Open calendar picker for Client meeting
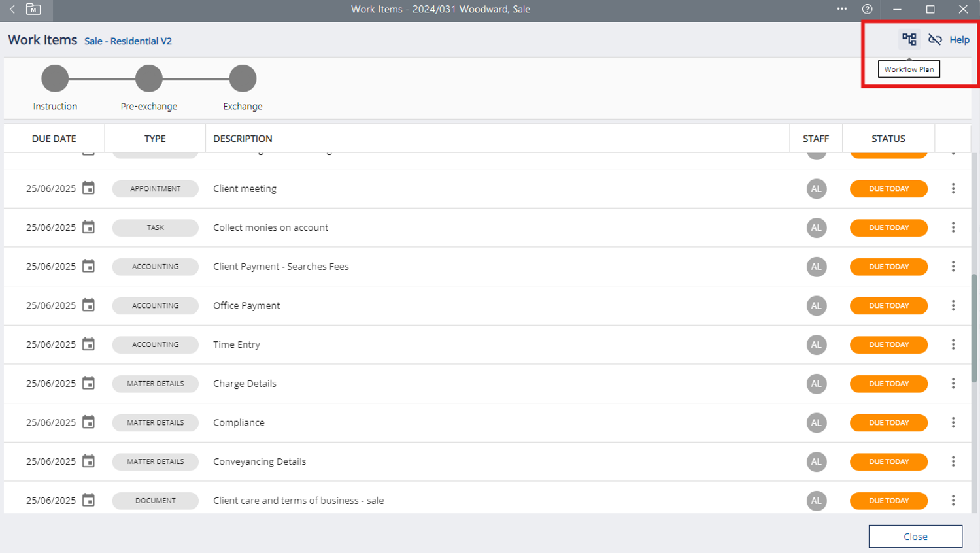Viewport: 980px width, 553px height. 88,188
